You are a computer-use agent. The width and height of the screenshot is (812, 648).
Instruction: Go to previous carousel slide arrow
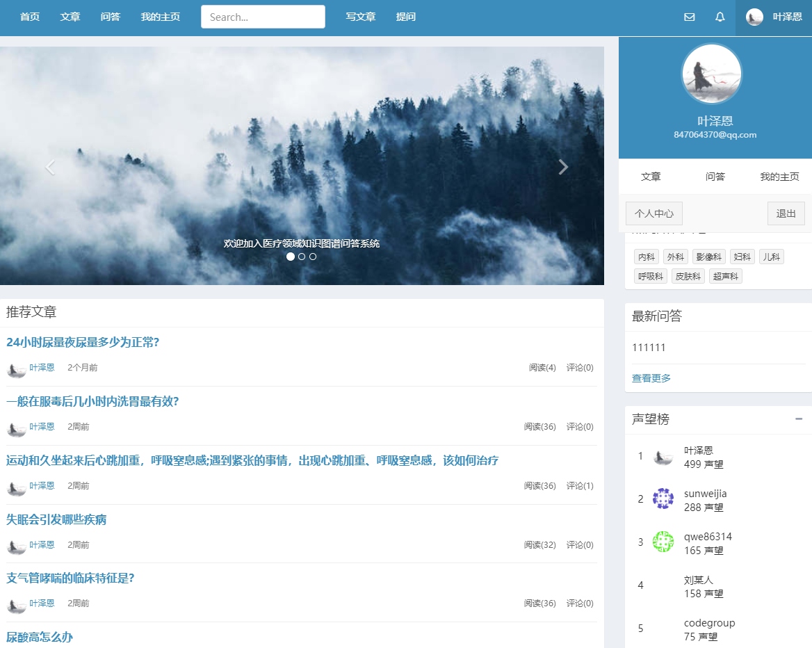(50, 167)
